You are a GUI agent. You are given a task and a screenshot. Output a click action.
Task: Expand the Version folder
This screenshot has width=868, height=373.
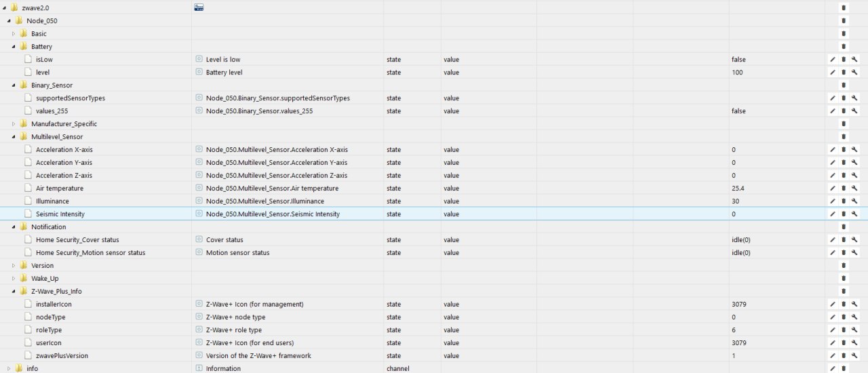point(14,266)
